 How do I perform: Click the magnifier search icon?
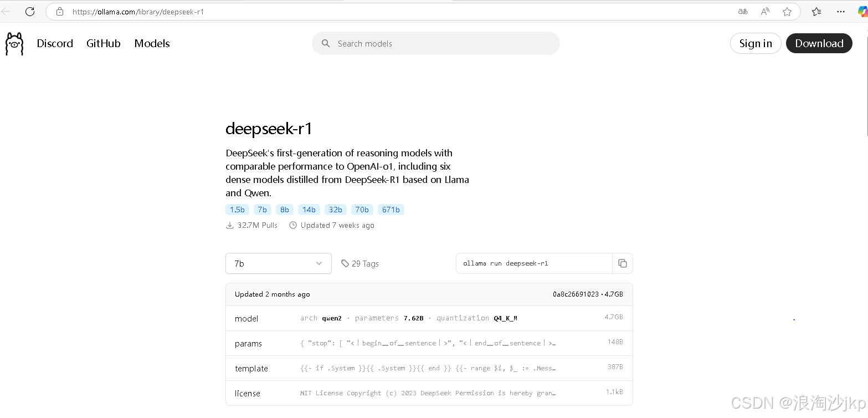(x=326, y=43)
